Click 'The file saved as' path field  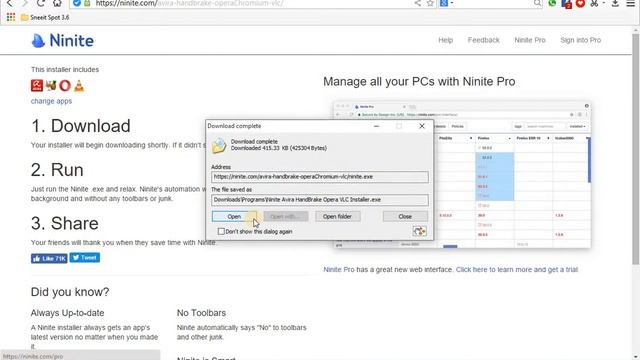click(320, 200)
